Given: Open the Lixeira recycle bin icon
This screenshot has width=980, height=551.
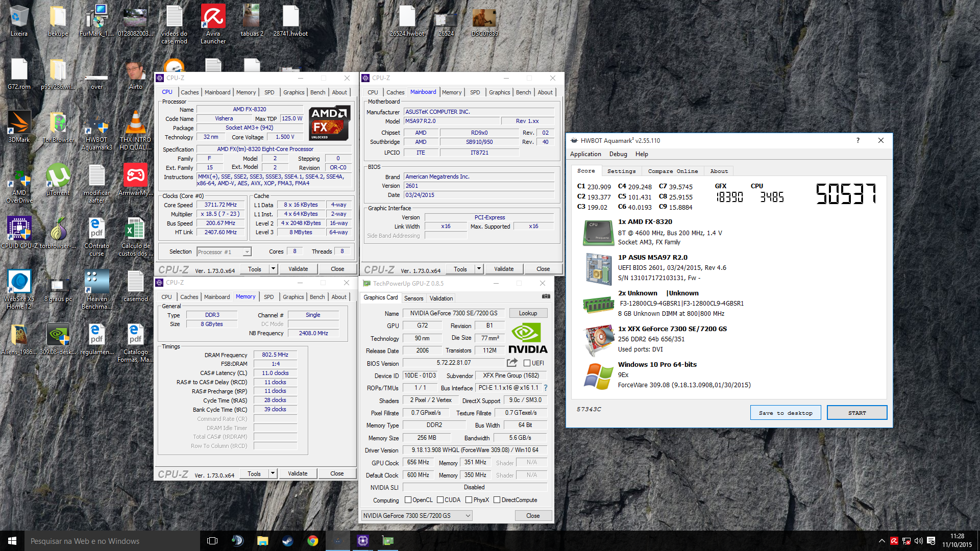Looking at the screenshot, I should (x=19, y=20).
